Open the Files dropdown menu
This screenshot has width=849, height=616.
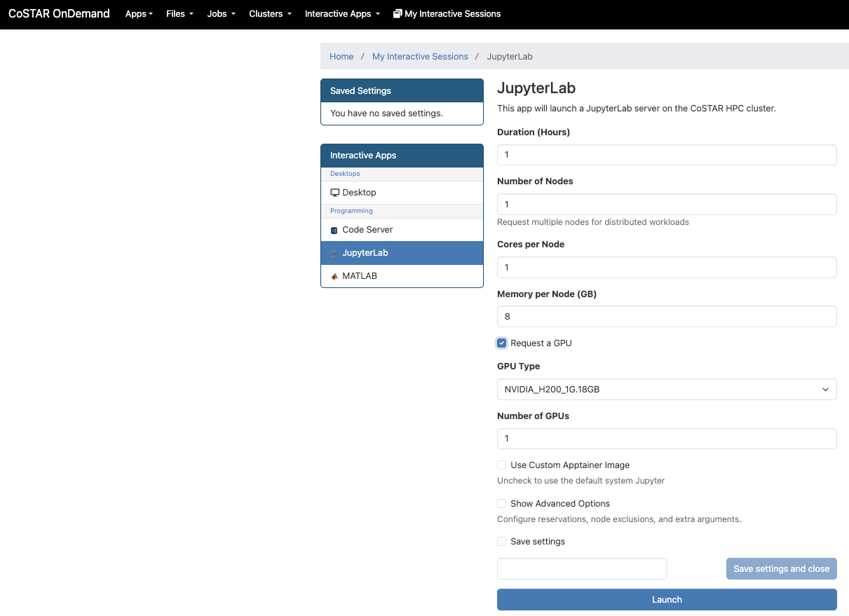(179, 13)
